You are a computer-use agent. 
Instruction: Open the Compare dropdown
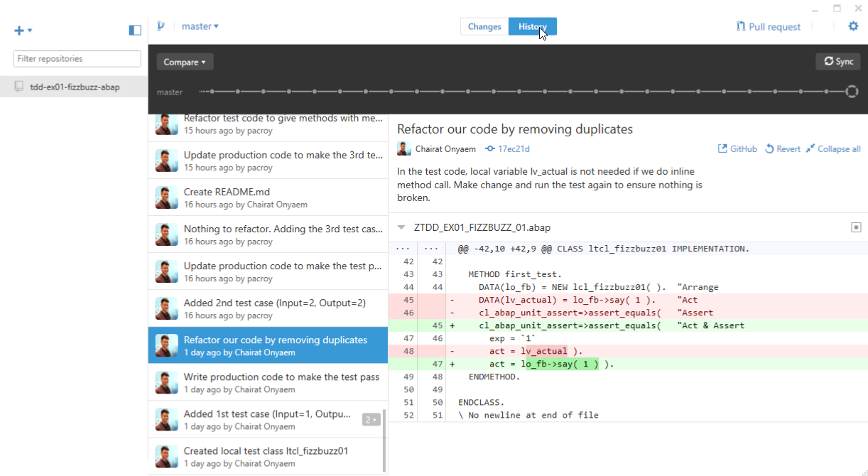[185, 62]
